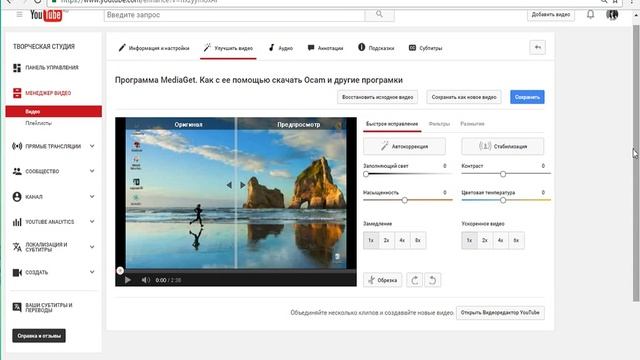Select 2x timelapse speed
Viewport: 640px width, 360px height.
(485, 240)
